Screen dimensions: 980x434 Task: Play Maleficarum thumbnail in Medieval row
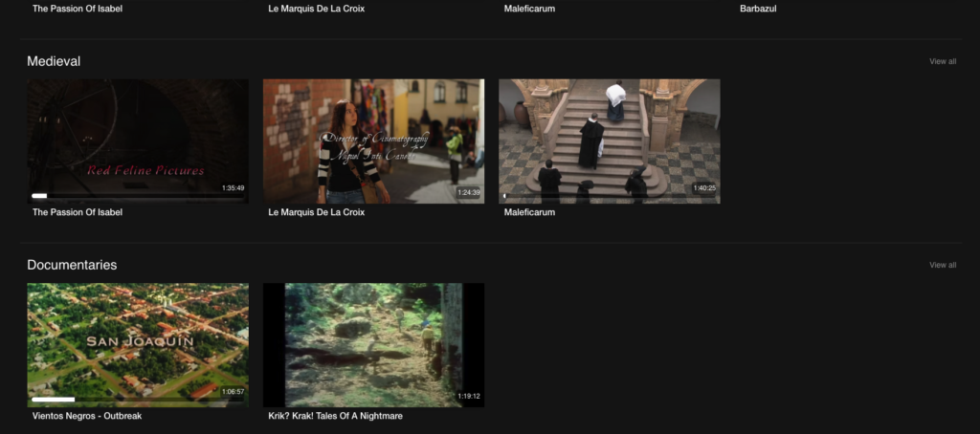[x=610, y=141]
